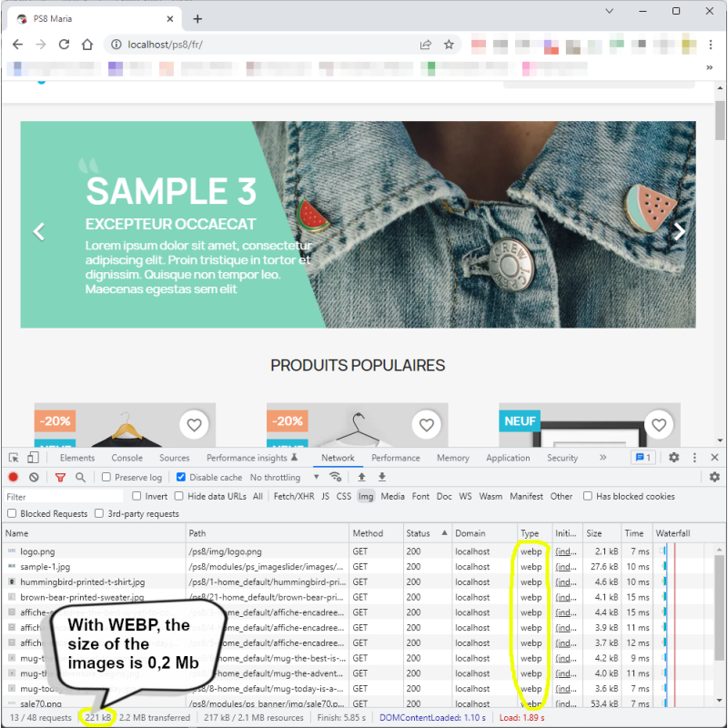Check Has blocked cookies option

(587, 496)
